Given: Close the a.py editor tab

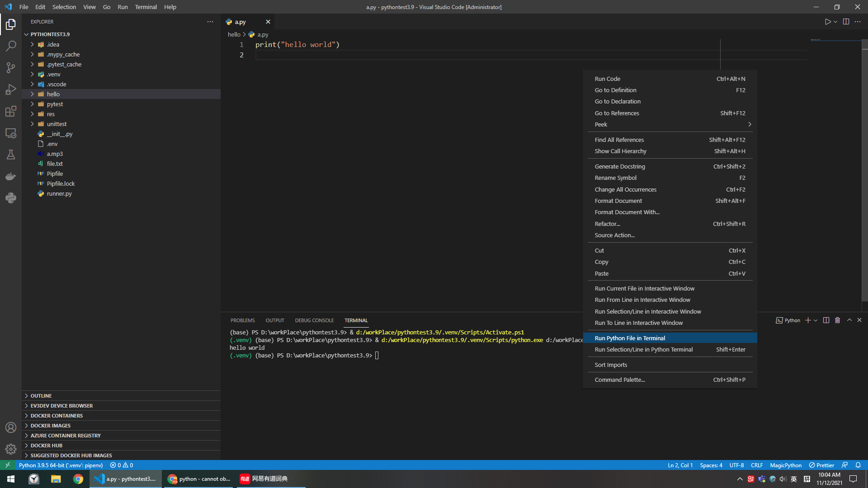Looking at the screenshot, I should [x=268, y=22].
